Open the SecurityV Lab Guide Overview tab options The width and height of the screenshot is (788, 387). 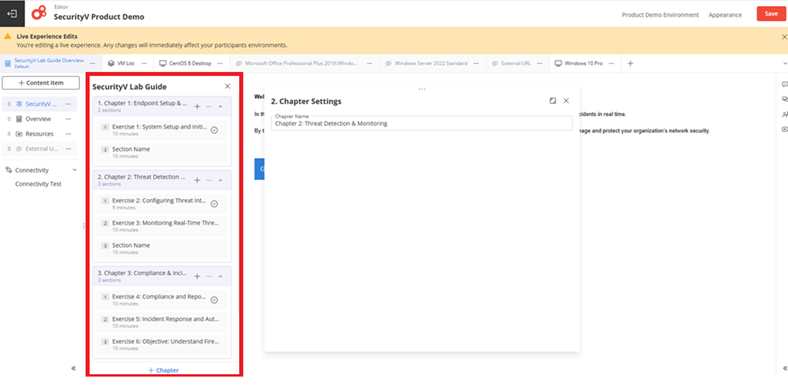click(x=92, y=63)
